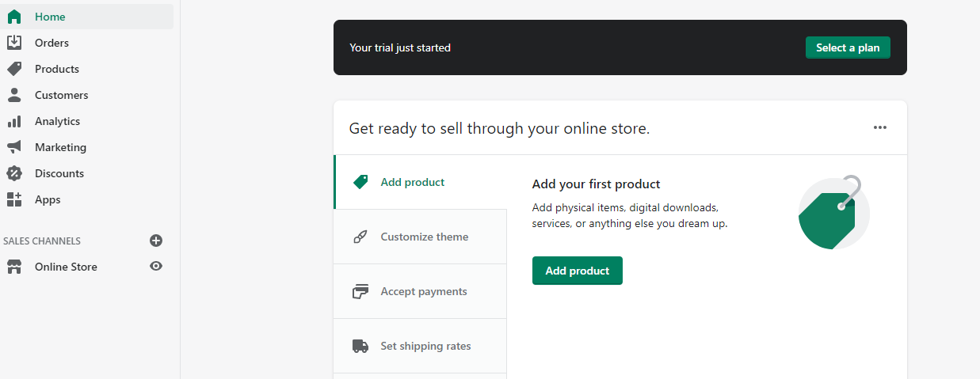Click the Products tag icon
Screen dimensions: 980x379
(x=14, y=69)
